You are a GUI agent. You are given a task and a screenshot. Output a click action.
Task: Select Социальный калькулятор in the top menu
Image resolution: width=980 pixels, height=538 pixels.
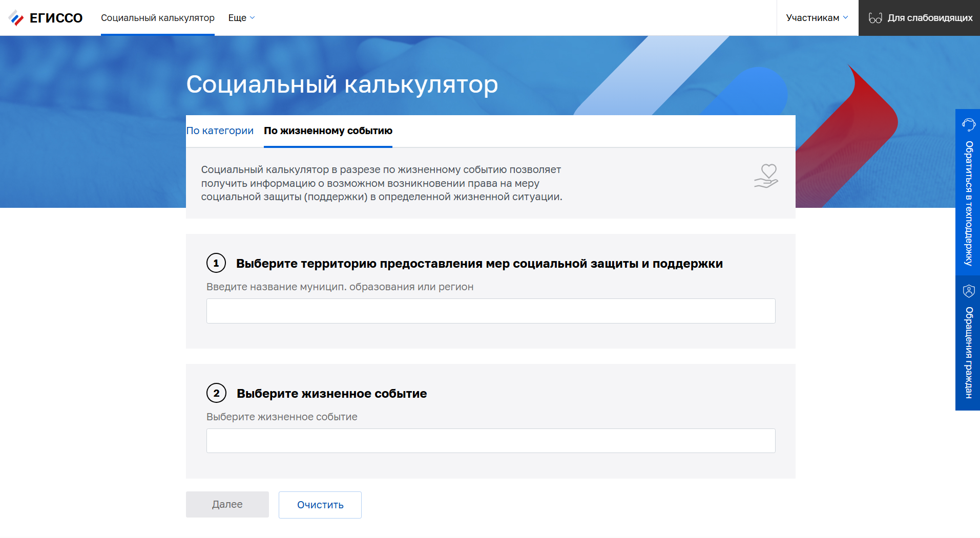point(157,17)
